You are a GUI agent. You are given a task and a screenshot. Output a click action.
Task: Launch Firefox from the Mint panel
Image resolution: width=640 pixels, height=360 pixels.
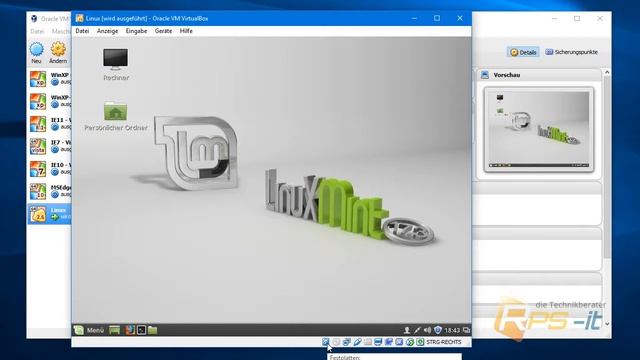pos(130,330)
